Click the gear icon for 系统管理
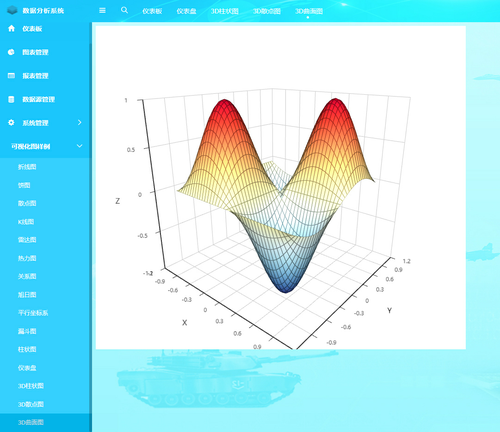The width and height of the screenshot is (500, 432). [11, 123]
